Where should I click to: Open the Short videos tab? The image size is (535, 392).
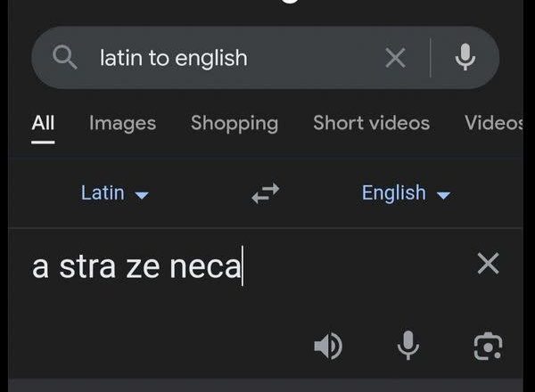(x=371, y=123)
